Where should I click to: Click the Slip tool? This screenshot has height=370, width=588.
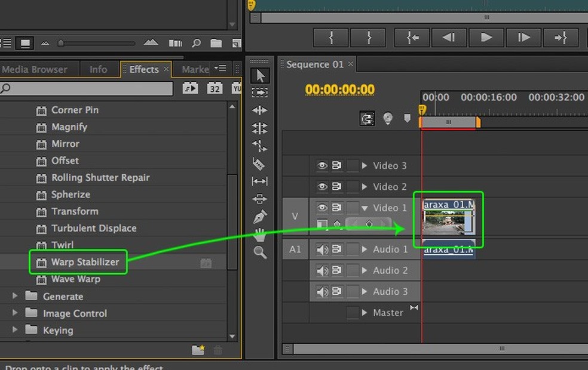260,181
